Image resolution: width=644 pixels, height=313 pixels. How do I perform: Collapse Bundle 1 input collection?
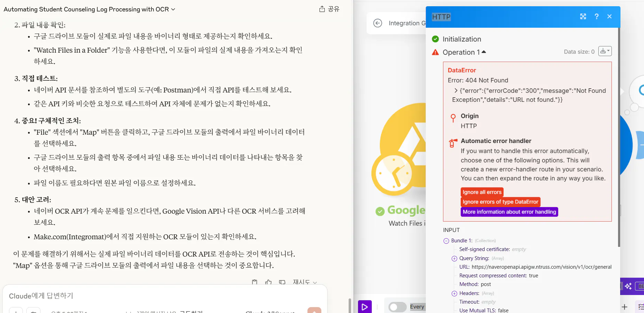(x=446, y=241)
